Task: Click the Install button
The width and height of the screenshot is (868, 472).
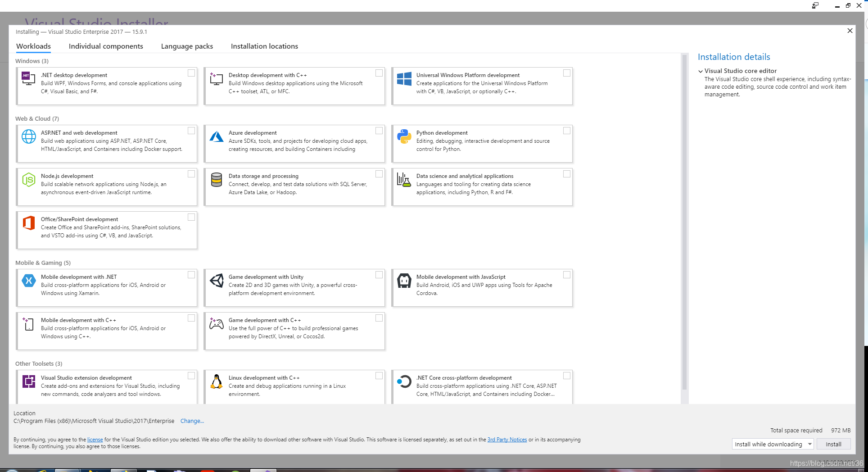Action: point(833,444)
